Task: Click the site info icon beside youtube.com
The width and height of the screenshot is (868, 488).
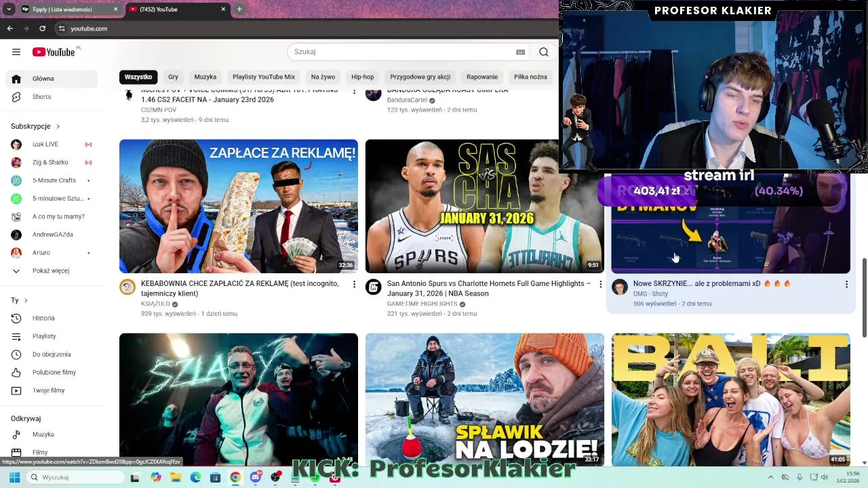Action: (62, 28)
